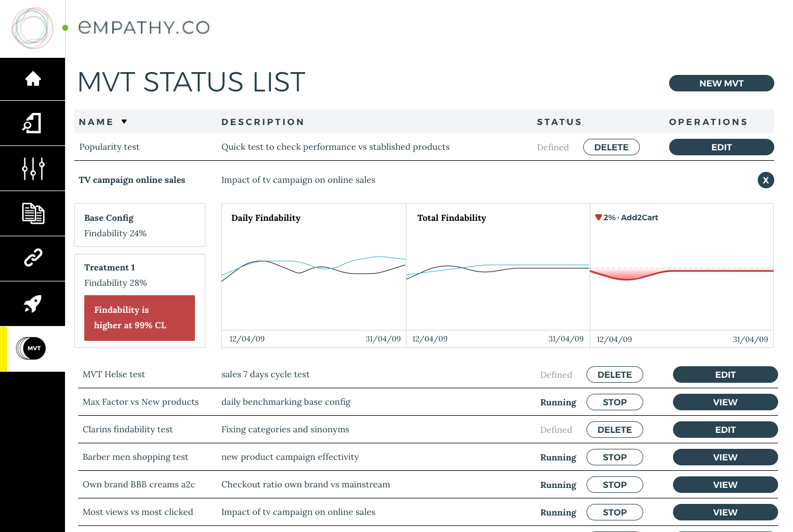Click the red down arrow by 2% Add2Cart
Image resolution: width=793 pixels, height=532 pixels.
pos(599,218)
